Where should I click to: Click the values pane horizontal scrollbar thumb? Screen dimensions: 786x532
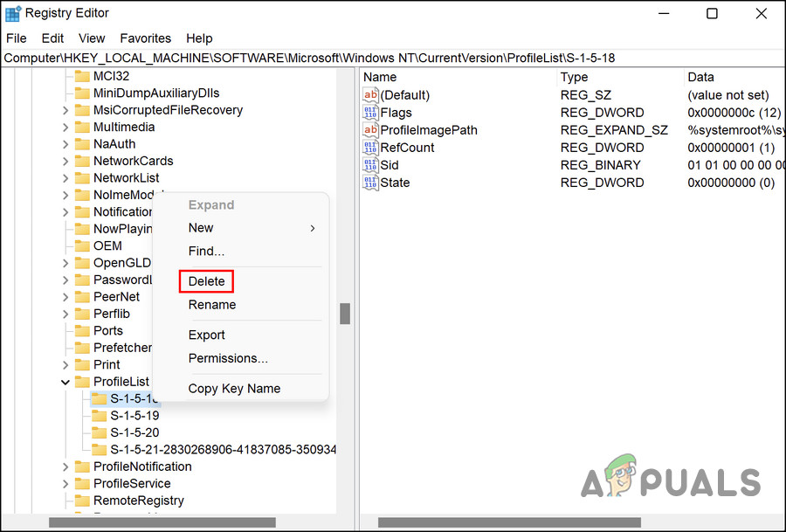click(509, 522)
